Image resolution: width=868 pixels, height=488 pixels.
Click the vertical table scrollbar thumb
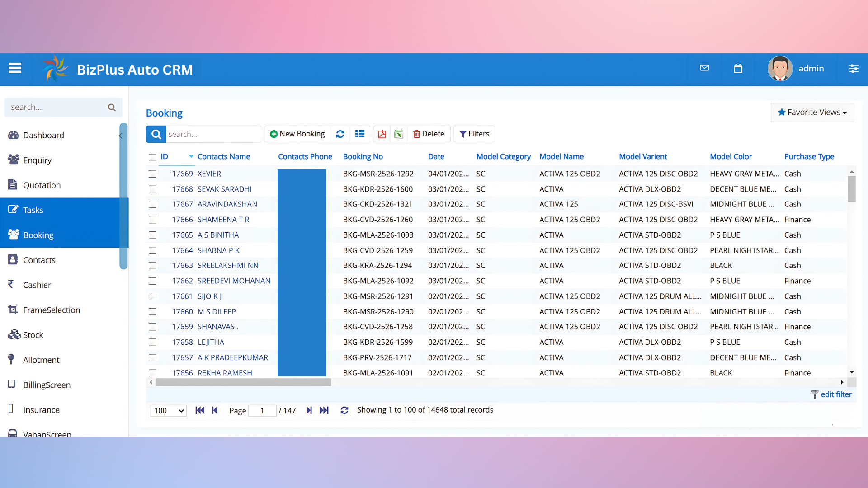(x=852, y=189)
